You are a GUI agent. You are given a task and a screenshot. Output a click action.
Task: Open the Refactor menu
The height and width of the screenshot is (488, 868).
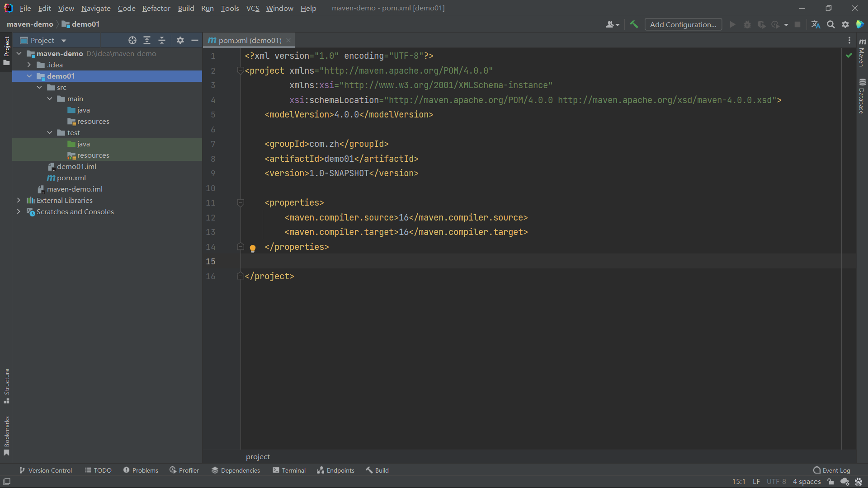point(156,8)
